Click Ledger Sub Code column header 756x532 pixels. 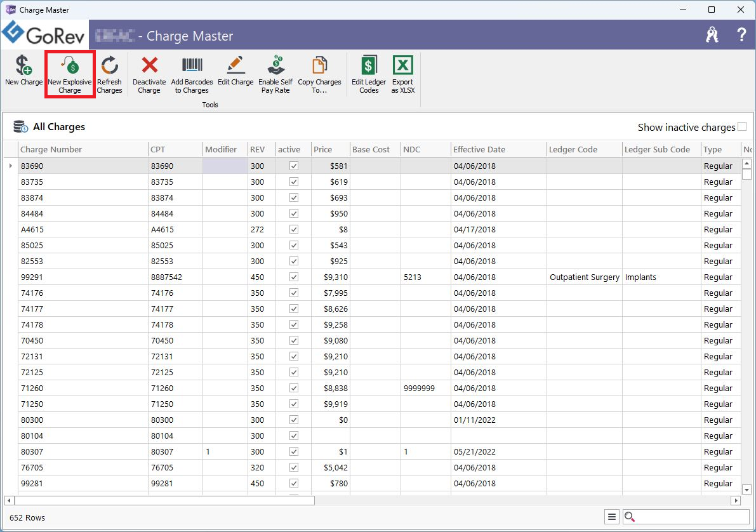point(661,150)
